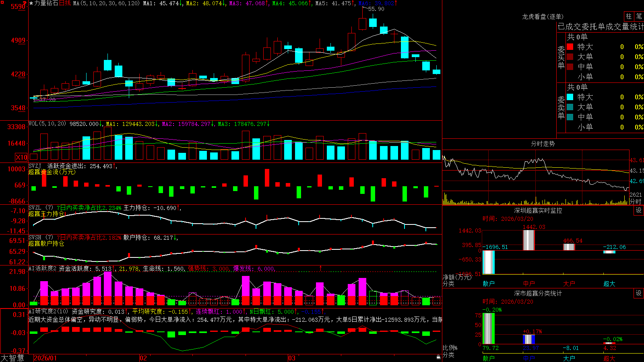The width and height of the screenshot is (644, 362).
Task: Click the 大智慧 logo label
Action: pos(12,358)
